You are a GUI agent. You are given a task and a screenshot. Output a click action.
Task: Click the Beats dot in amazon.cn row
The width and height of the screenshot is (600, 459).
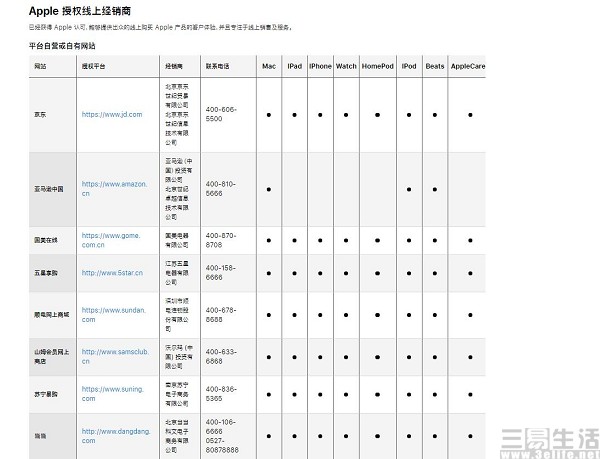435,189
